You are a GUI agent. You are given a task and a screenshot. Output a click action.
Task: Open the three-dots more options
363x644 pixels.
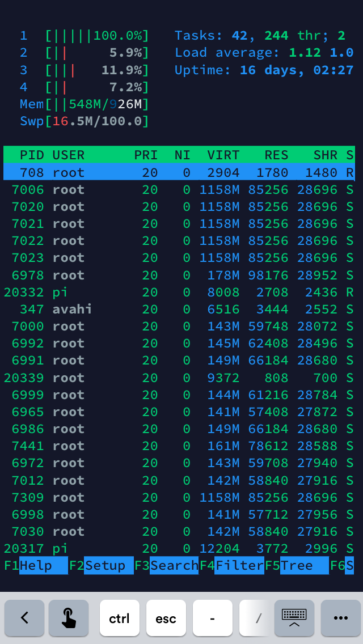(340, 618)
